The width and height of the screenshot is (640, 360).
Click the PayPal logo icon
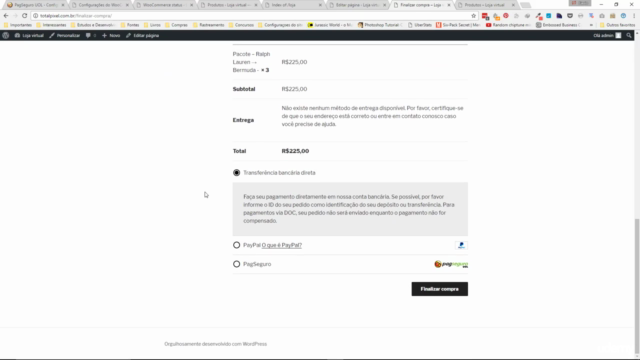point(461,245)
